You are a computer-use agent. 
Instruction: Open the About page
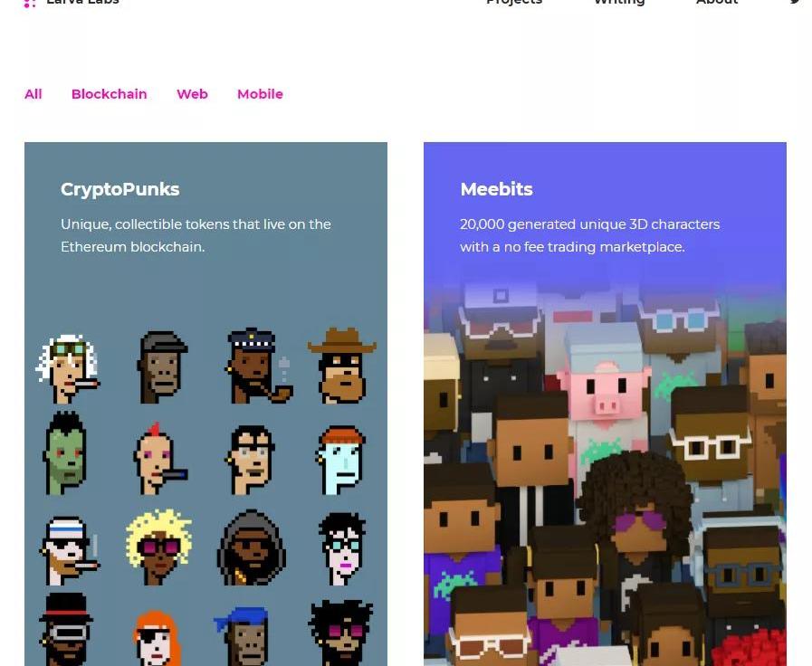(717, 2)
